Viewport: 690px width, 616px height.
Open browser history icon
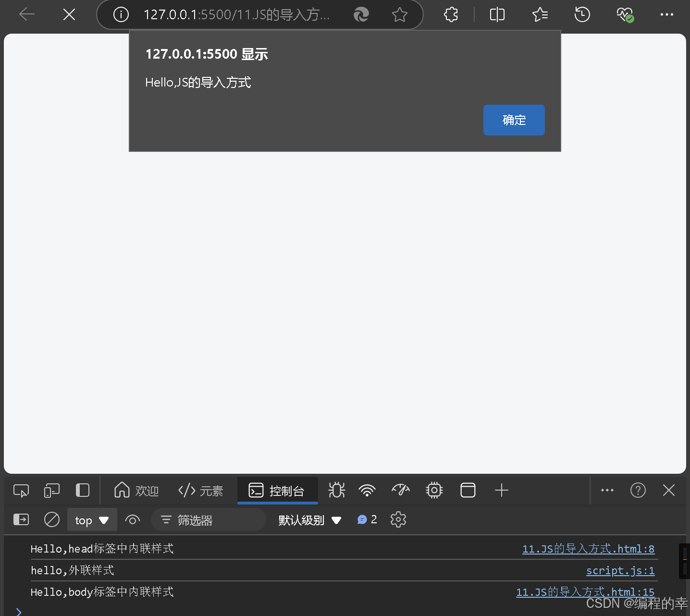(x=582, y=15)
